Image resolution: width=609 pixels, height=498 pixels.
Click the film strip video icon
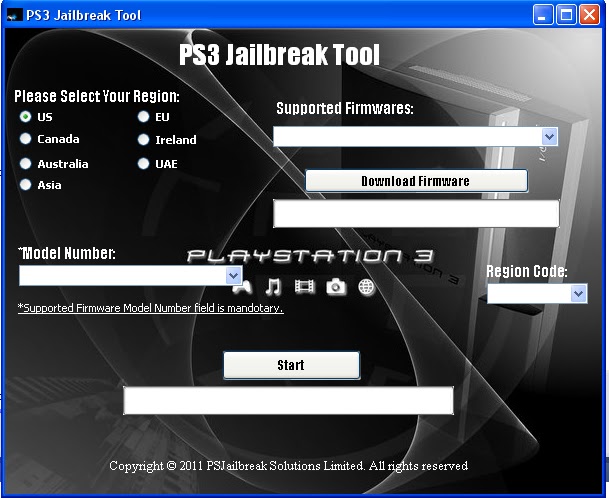[304, 287]
